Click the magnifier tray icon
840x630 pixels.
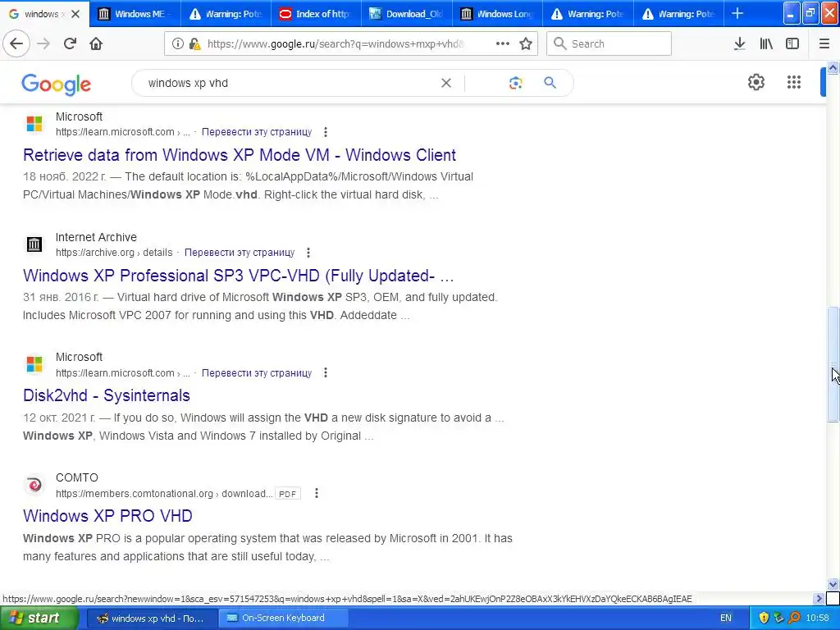(794, 618)
